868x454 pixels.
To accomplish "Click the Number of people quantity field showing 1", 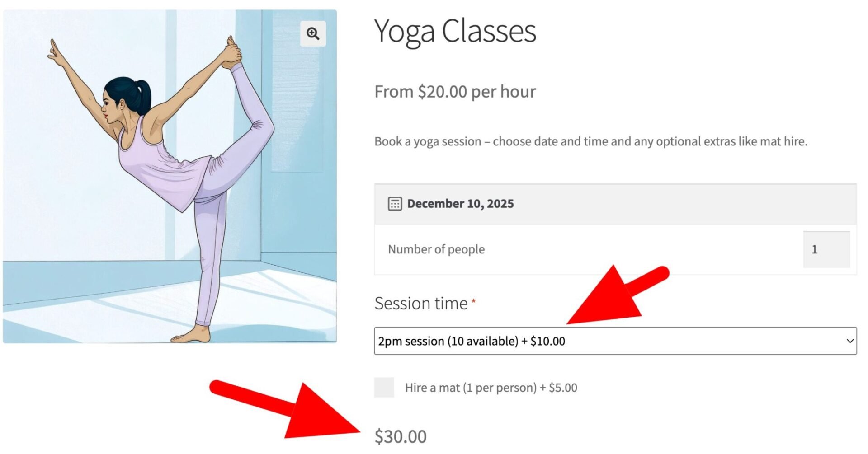I will [826, 249].
